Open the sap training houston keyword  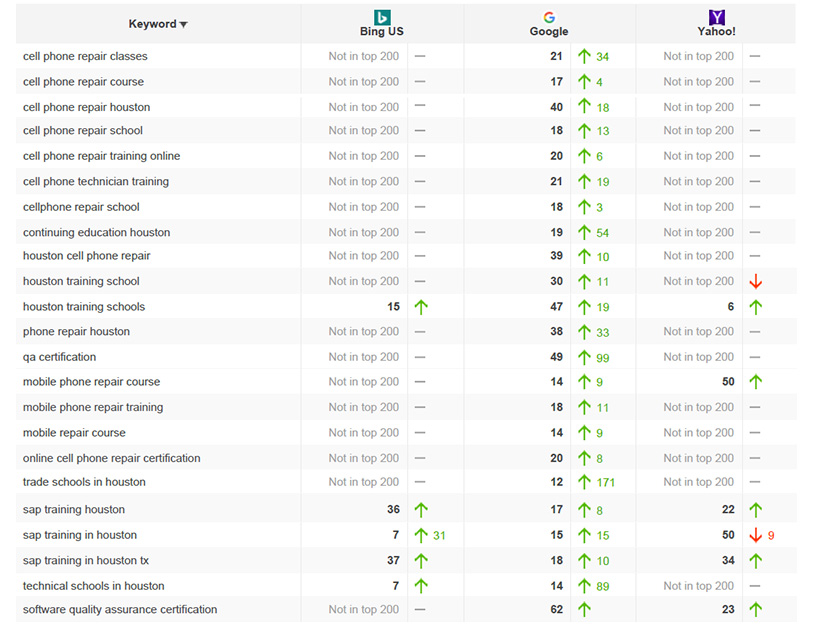point(74,509)
